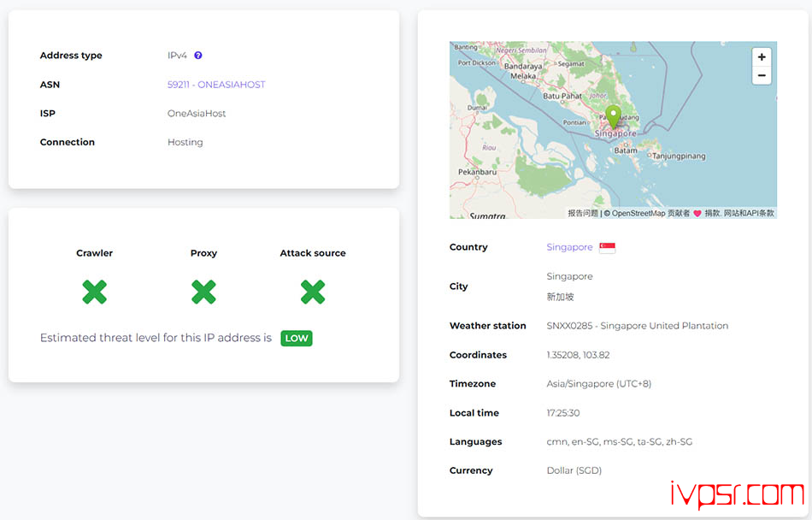Select the IPv4 address type value

[177, 56]
